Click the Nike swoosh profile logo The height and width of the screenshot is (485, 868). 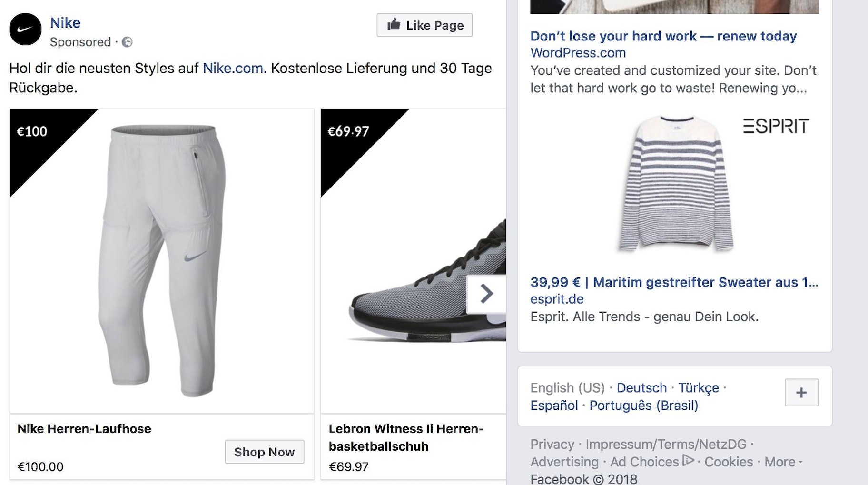pyautogui.click(x=25, y=30)
